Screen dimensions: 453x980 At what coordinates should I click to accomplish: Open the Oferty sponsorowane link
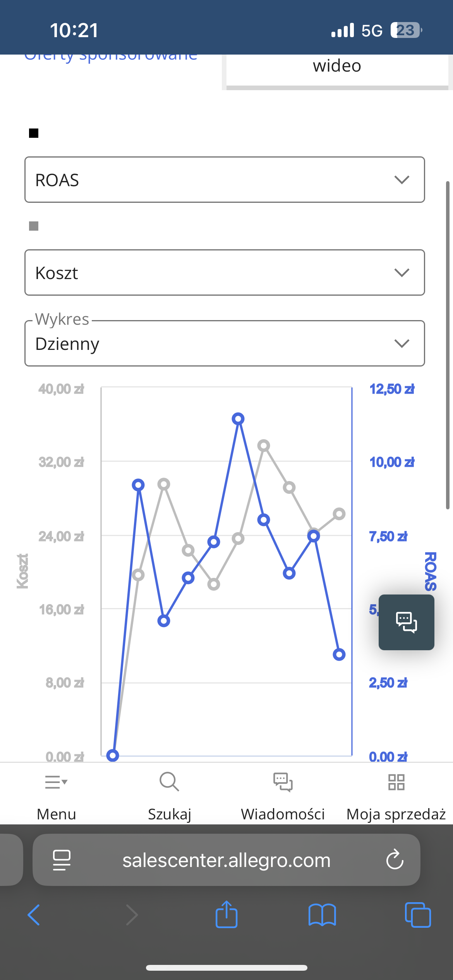coord(111,57)
